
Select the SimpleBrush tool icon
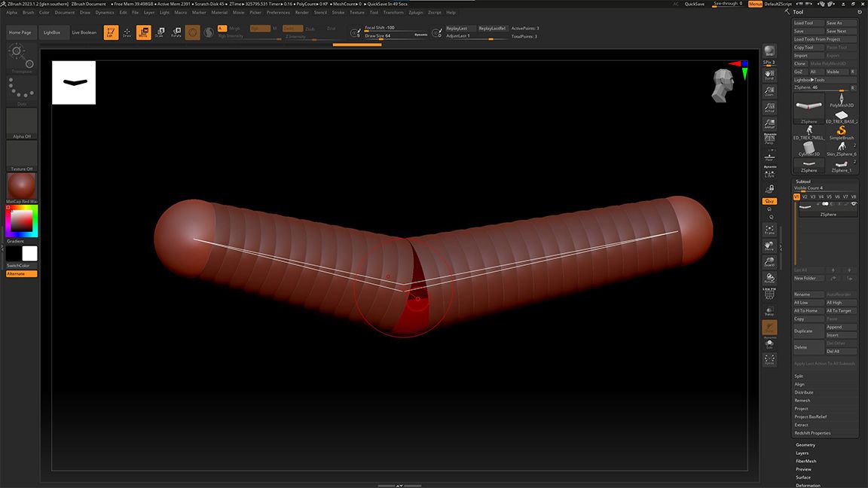tap(842, 131)
